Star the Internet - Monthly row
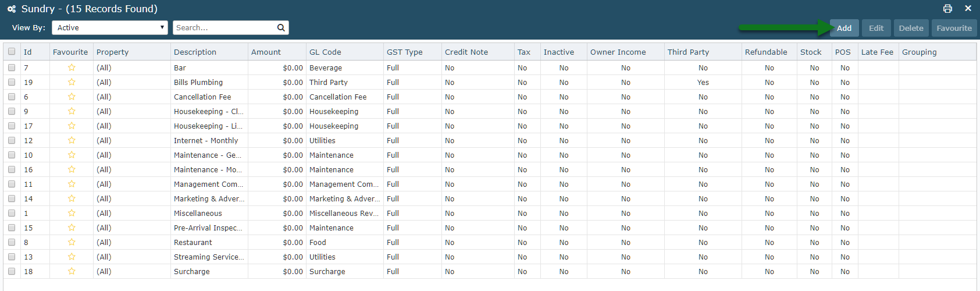This screenshot has width=980, height=291. (72, 140)
